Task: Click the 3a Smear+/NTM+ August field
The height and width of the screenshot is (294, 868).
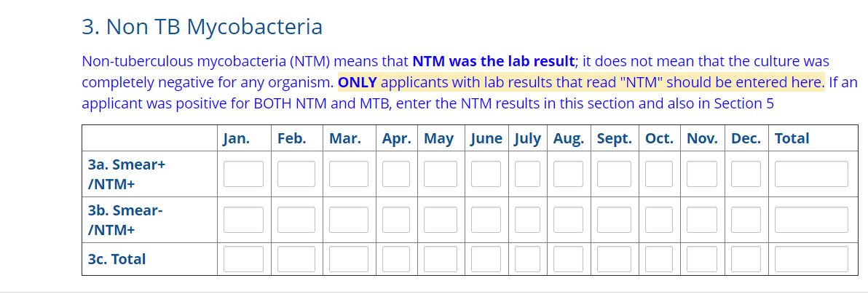Action: (568, 174)
